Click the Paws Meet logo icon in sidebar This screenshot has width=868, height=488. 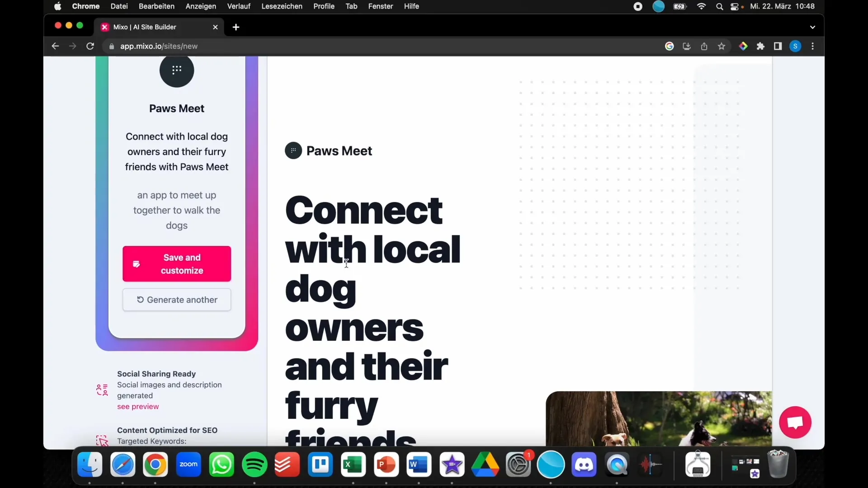[x=176, y=70]
